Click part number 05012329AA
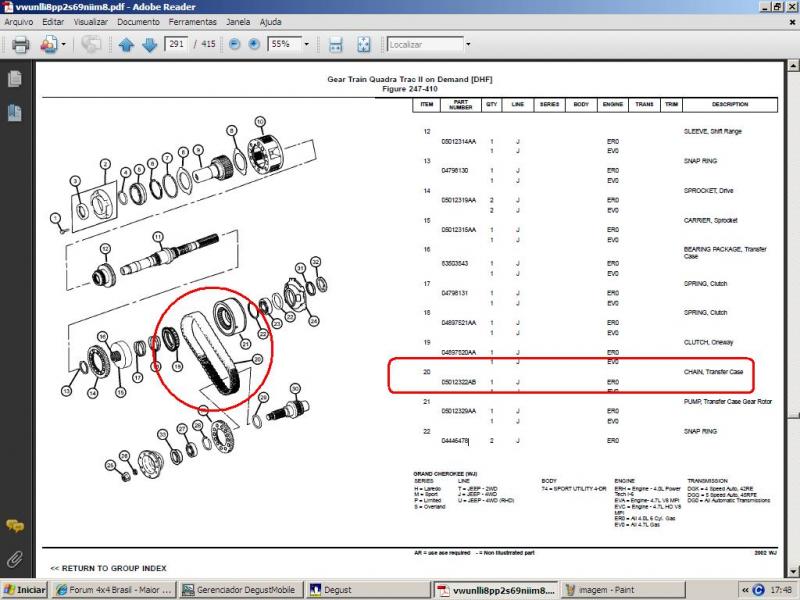The height and width of the screenshot is (600, 800). coord(459,411)
